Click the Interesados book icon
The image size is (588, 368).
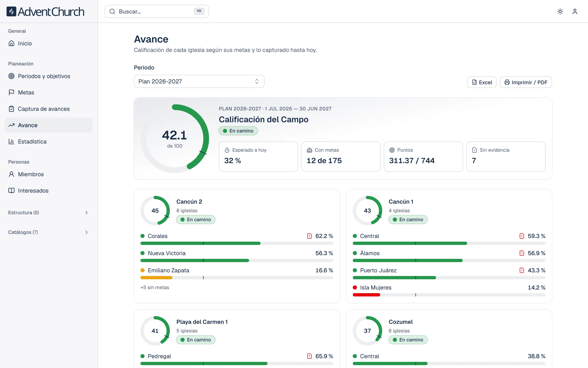pos(11,191)
